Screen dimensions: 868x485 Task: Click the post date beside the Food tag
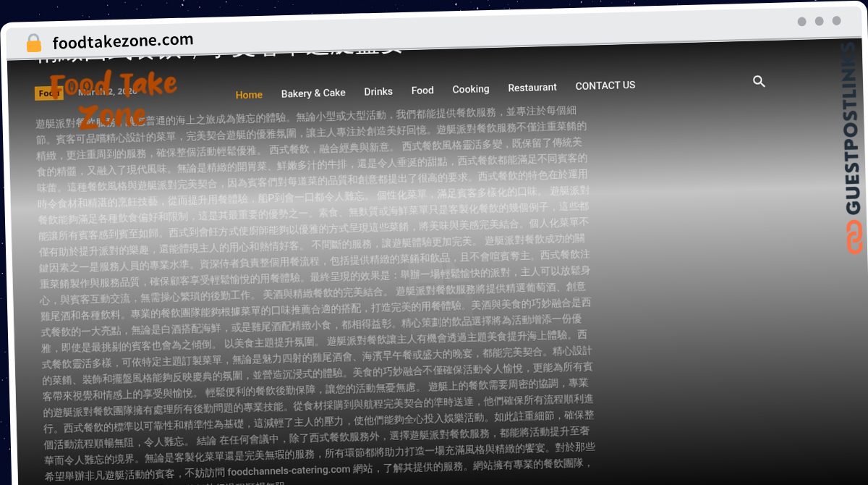click(107, 92)
